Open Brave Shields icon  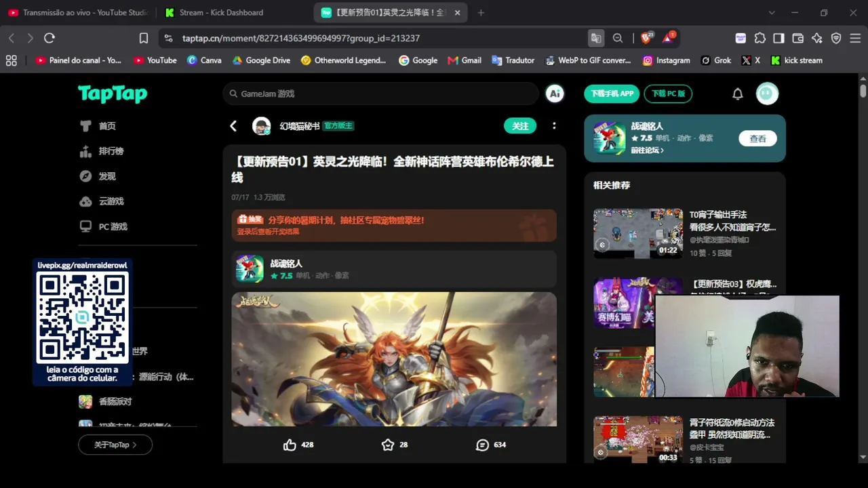pyautogui.click(x=646, y=38)
